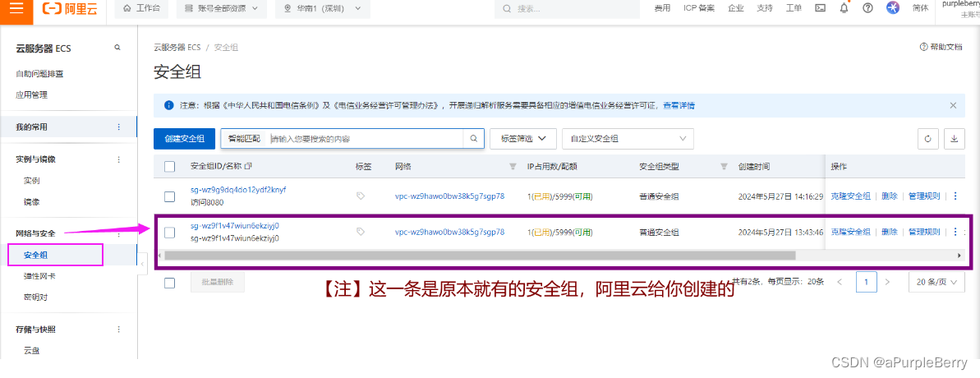
Task: Tick the checkbox for sg-wz9f1v47wiun6ekziyj0
Action: [169, 233]
